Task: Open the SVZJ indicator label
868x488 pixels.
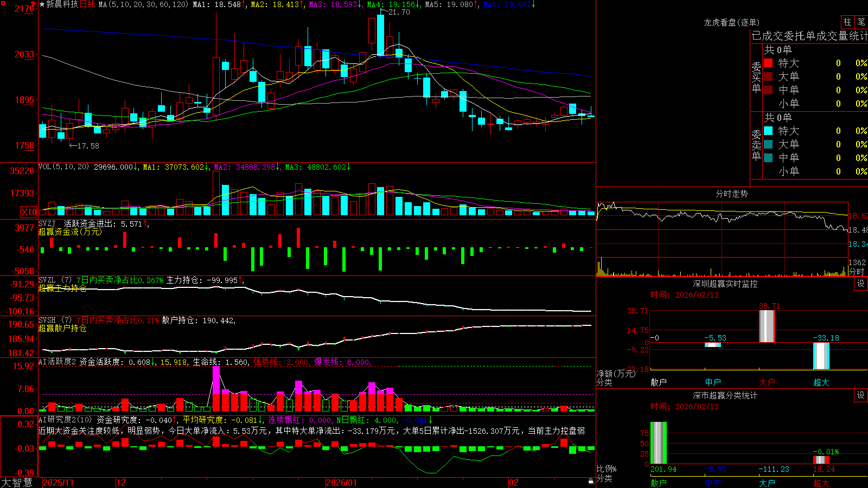Action: click(47, 223)
